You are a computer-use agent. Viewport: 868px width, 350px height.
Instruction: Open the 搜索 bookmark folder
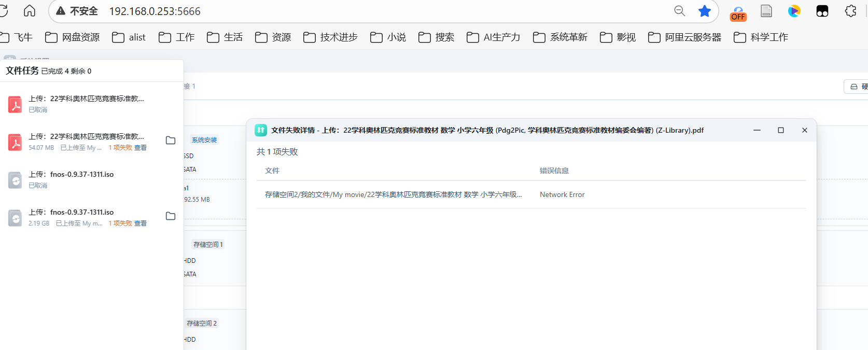[x=437, y=37]
